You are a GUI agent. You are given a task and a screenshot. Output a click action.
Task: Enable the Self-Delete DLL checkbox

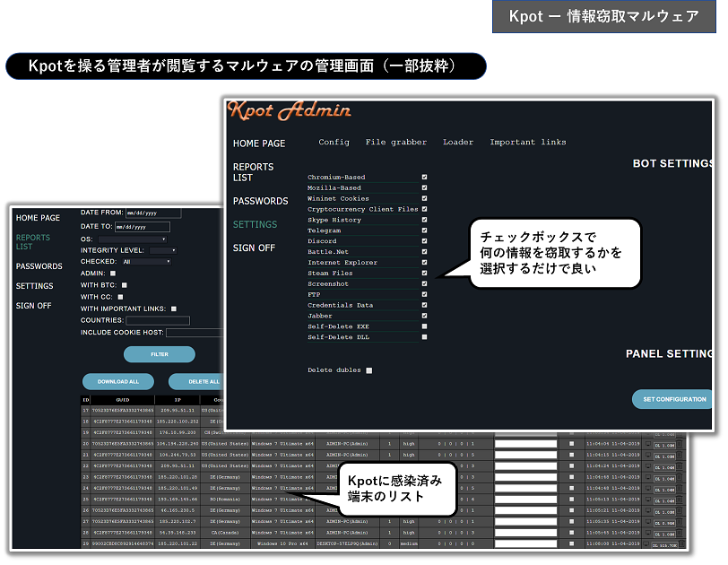click(x=424, y=337)
